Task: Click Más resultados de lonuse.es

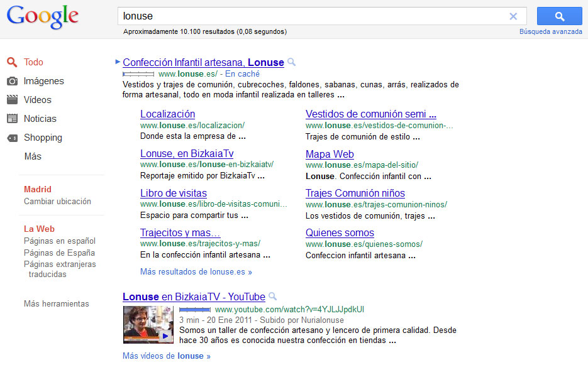Action: click(x=196, y=271)
